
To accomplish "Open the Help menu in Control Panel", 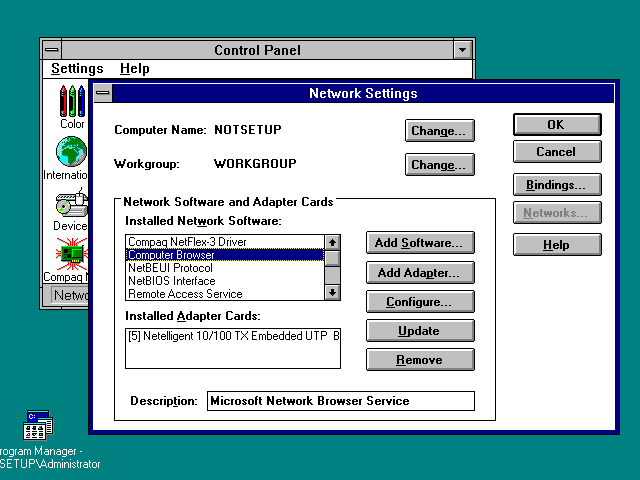I will click(134, 69).
